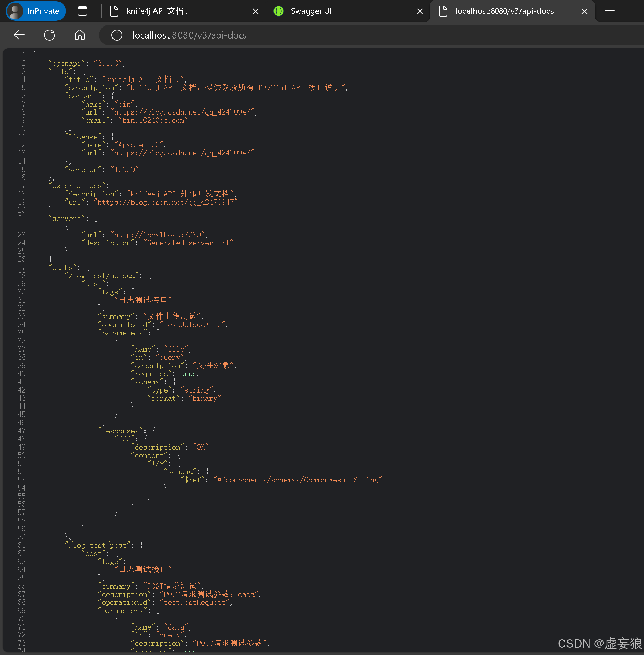
Task: Click the knife4j tab document icon
Action: (x=114, y=11)
